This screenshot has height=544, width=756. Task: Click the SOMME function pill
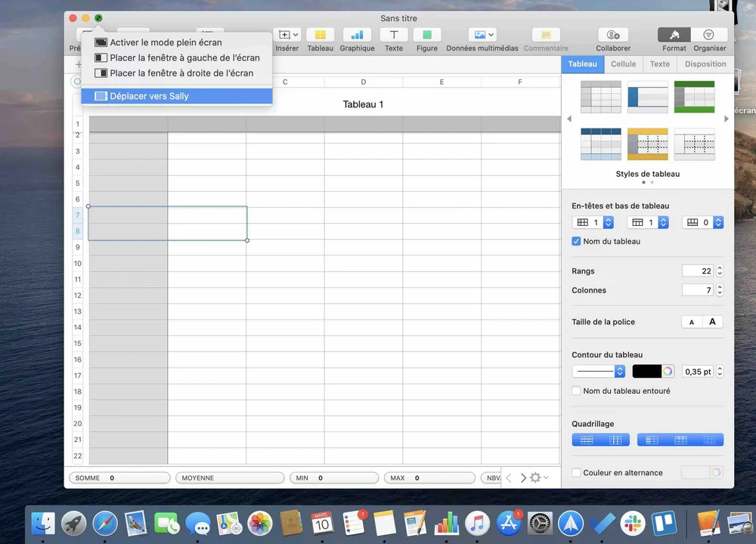(x=119, y=478)
